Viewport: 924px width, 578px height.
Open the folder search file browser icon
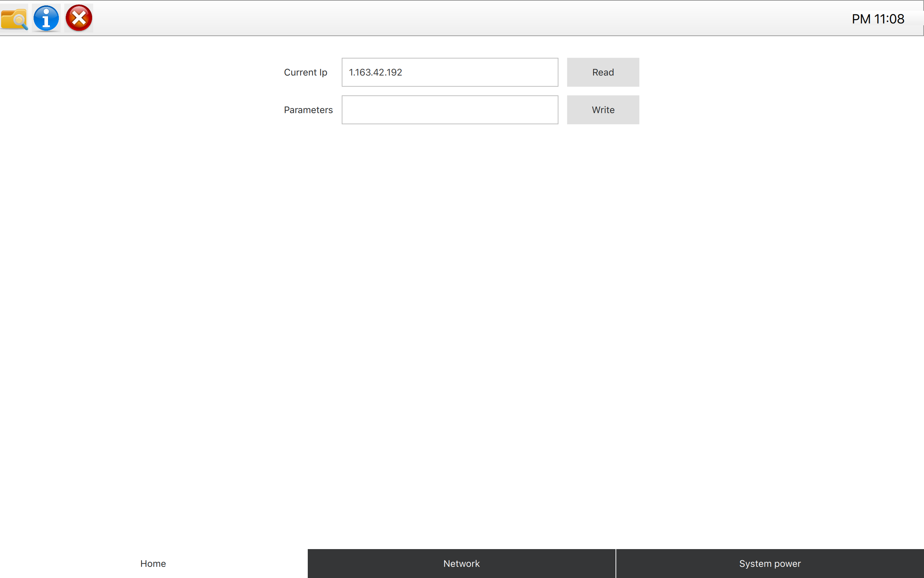tap(14, 18)
